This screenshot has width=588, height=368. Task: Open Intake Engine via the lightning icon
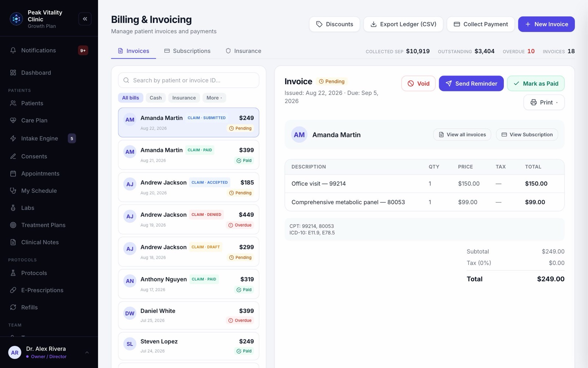(13, 138)
